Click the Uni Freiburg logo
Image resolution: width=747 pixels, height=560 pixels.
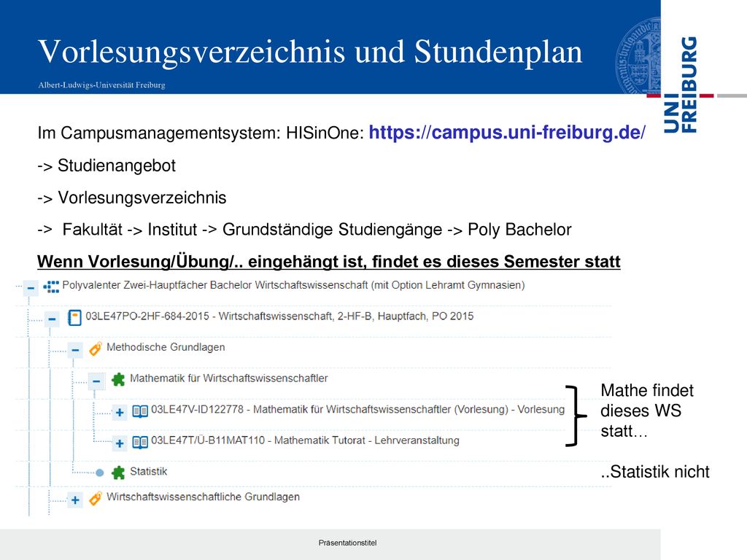click(681, 85)
